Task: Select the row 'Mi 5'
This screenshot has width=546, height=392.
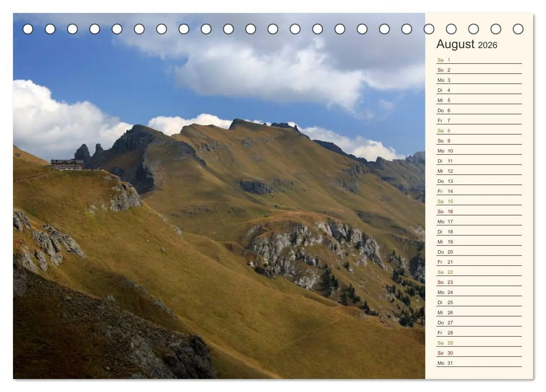Action: pos(479,100)
